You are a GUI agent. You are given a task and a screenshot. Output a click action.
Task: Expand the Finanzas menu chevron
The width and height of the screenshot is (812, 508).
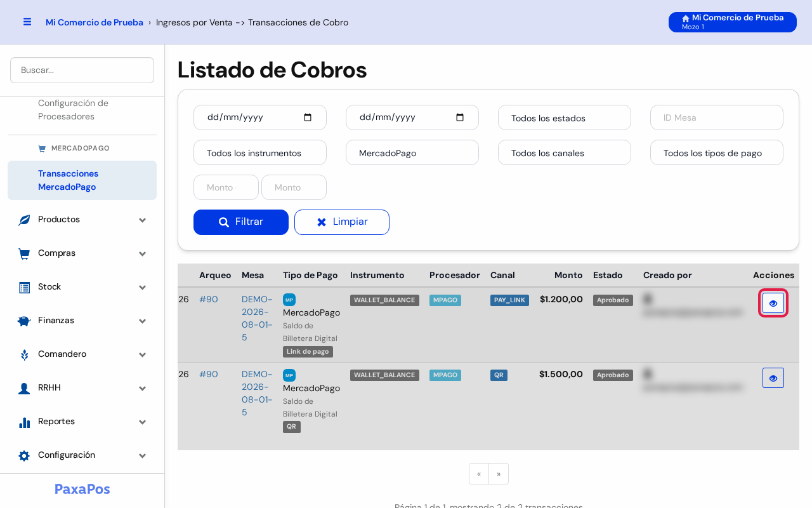[x=143, y=321]
